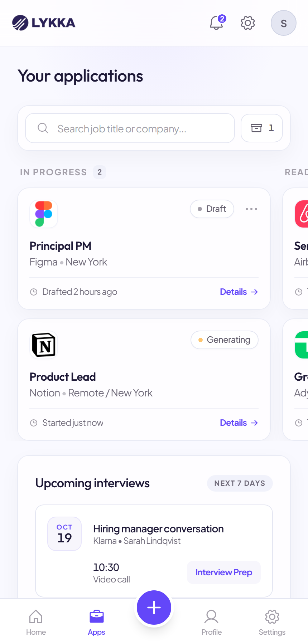Click the LYKKA logo
This screenshot has width=308, height=644.
pyautogui.click(x=44, y=23)
